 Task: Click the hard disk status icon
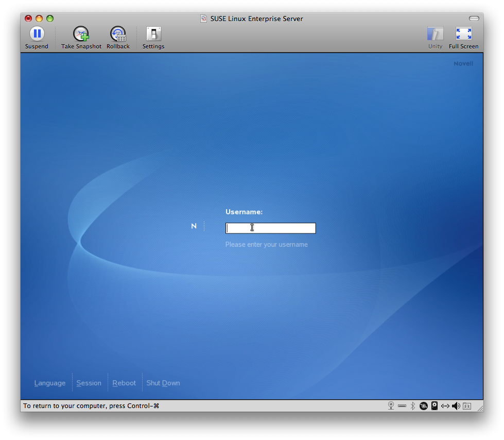435,406
